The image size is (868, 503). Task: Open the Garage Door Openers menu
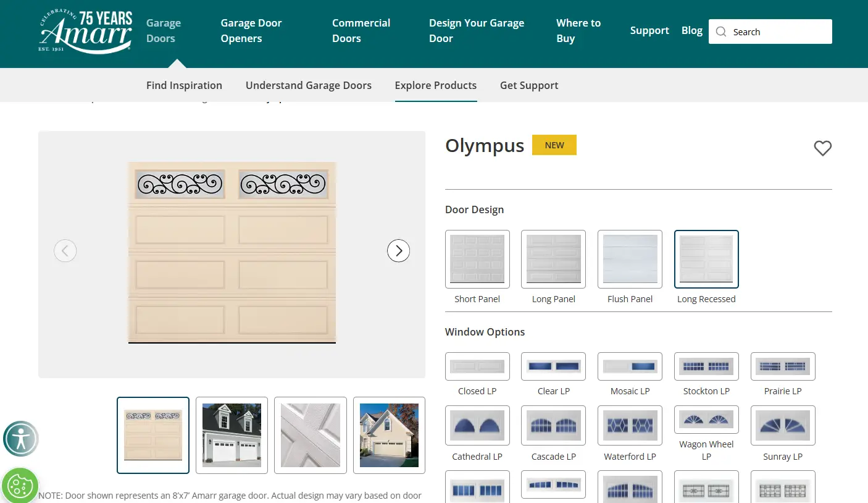coord(251,31)
